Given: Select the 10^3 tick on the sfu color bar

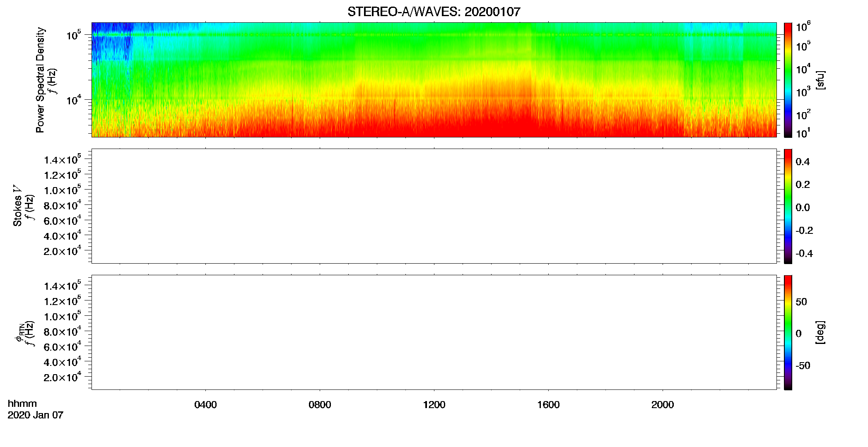Looking at the screenshot, I should click(x=803, y=91).
